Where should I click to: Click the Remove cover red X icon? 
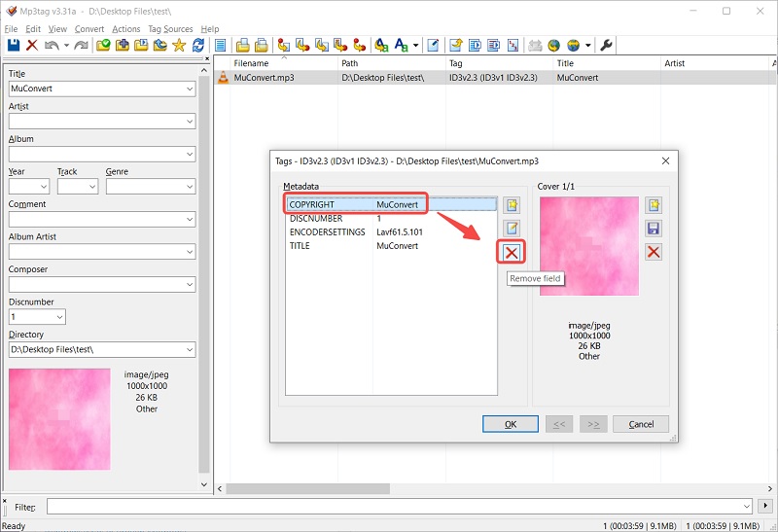(x=654, y=252)
